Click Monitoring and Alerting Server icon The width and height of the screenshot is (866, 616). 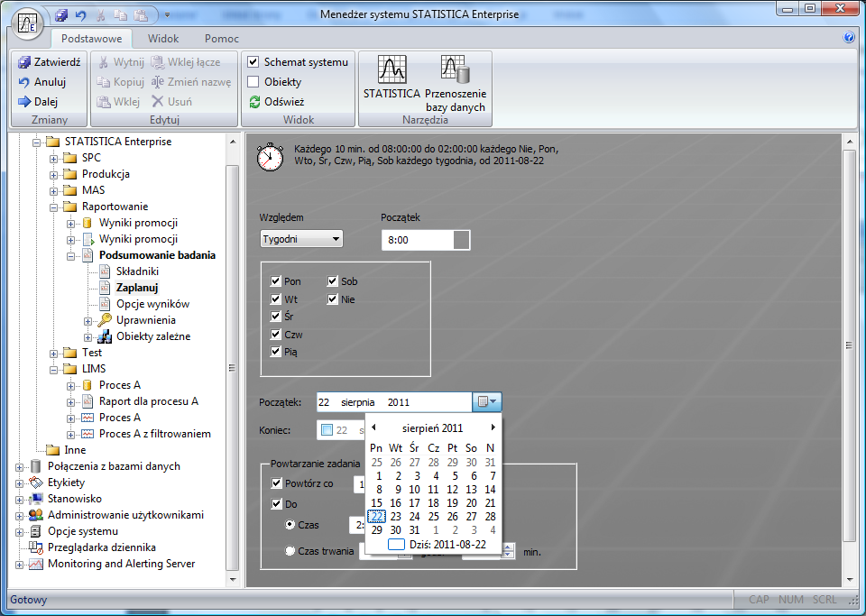36,564
